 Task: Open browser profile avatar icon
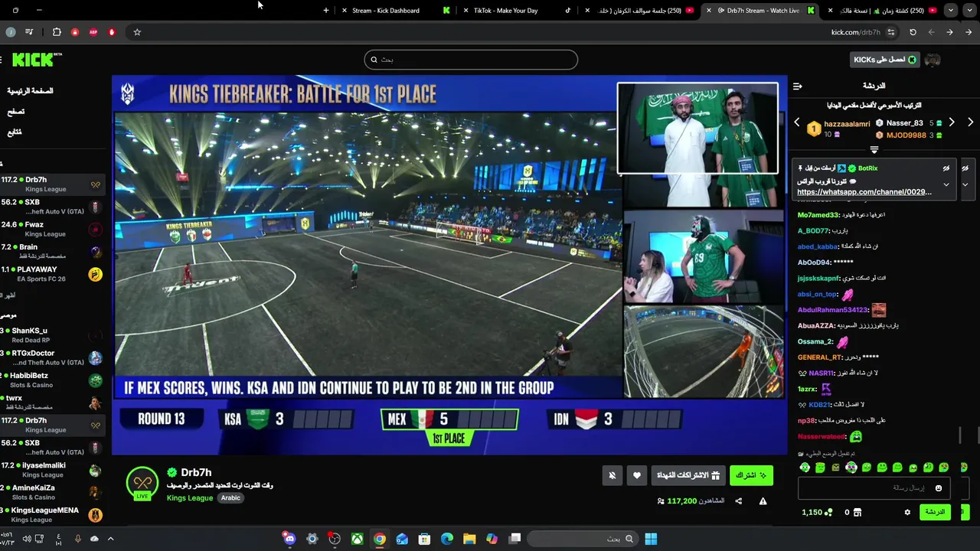[11, 32]
